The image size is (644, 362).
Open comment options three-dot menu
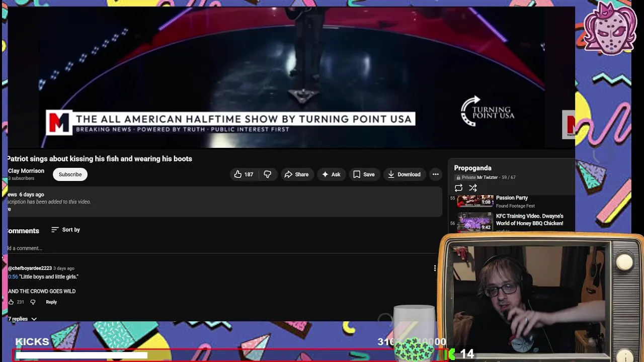click(x=435, y=268)
